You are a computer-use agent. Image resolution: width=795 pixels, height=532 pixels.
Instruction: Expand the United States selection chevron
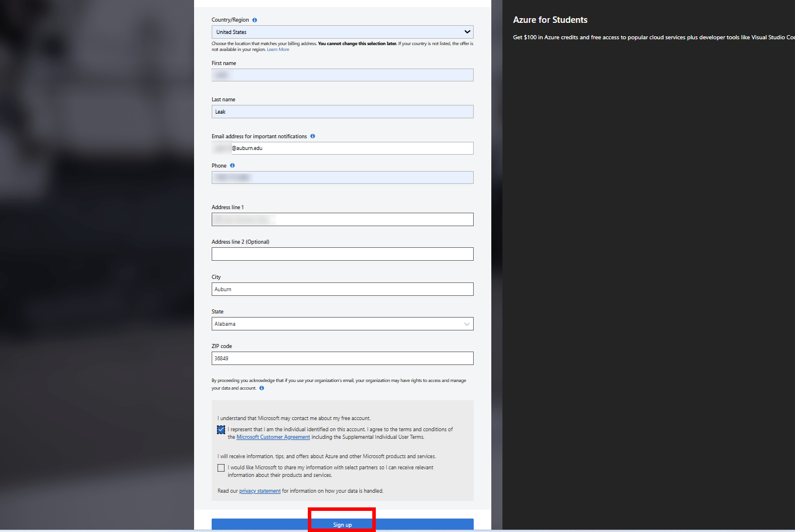tap(467, 32)
